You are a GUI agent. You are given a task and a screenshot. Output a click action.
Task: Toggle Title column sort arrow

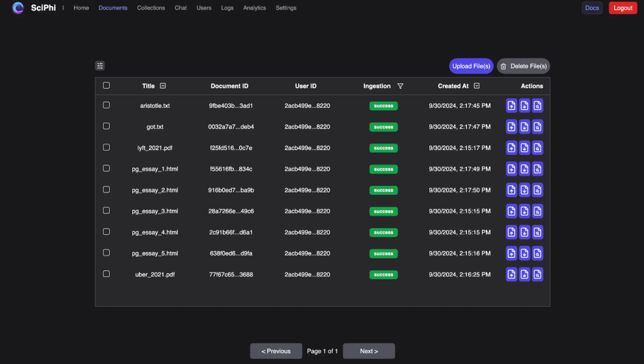163,86
